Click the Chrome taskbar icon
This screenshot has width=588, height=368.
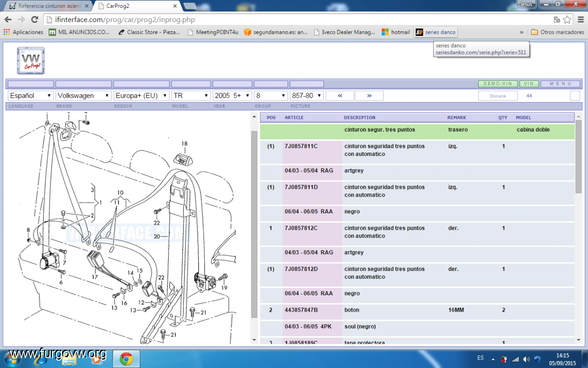click(x=126, y=360)
